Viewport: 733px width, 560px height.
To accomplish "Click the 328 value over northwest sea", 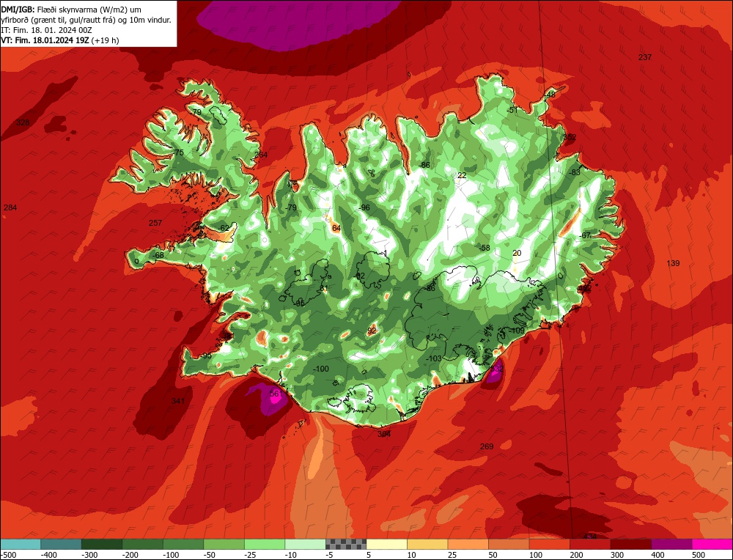I will (23, 122).
